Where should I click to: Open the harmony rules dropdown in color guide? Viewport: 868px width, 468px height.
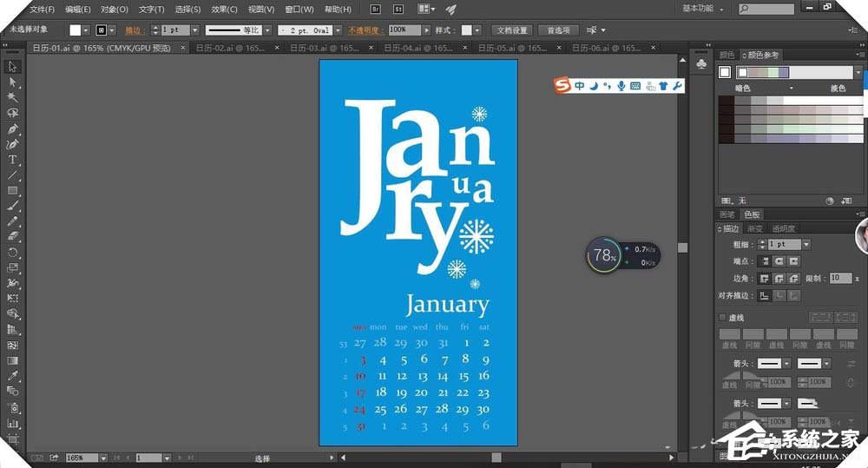[x=858, y=72]
